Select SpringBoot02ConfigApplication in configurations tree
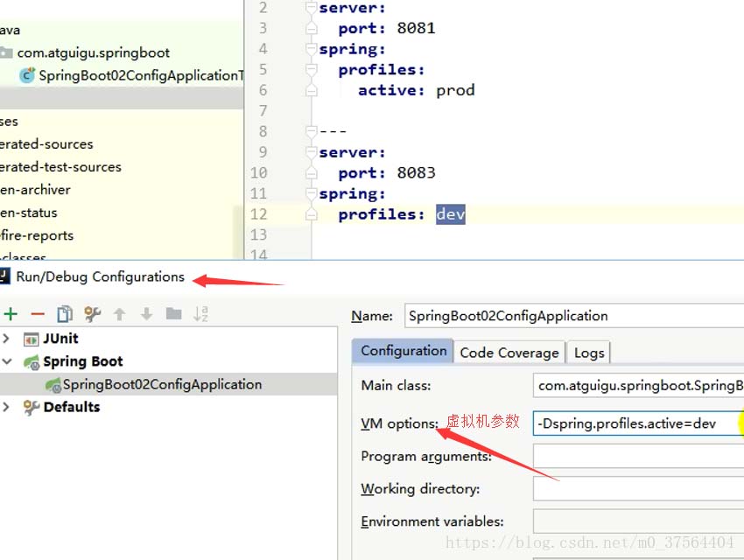This screenshot has height=560, width=744. (x=168, y=384)
